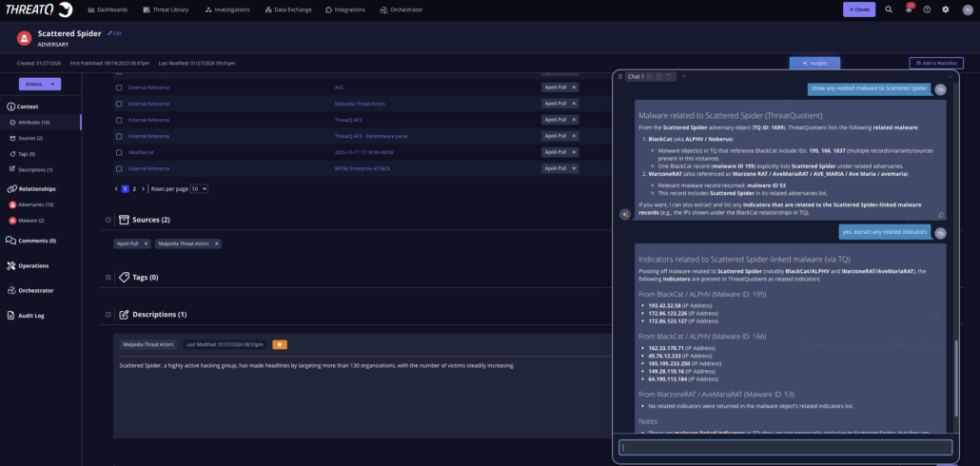Screen dimensions: 980x466
Task: Click the Context info icon in sidebar
Action: [x=10, y=107]
